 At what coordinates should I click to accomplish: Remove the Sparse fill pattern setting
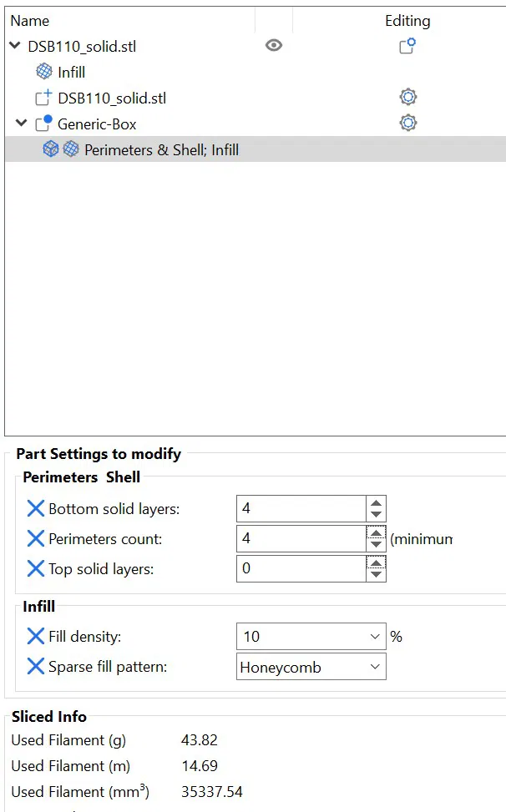point(35,667)
